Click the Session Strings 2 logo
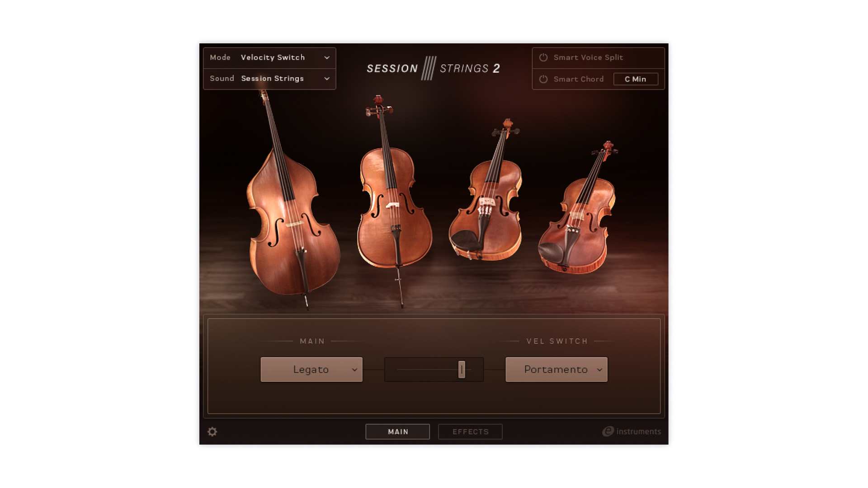The width and height of the screenshot is (868, 488). [x=433, y=68]
